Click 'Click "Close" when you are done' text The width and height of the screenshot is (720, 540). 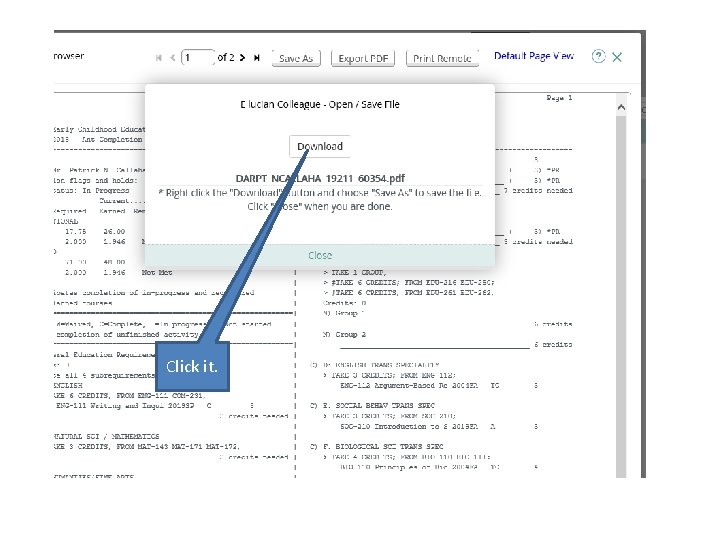[x=320, y=207]
